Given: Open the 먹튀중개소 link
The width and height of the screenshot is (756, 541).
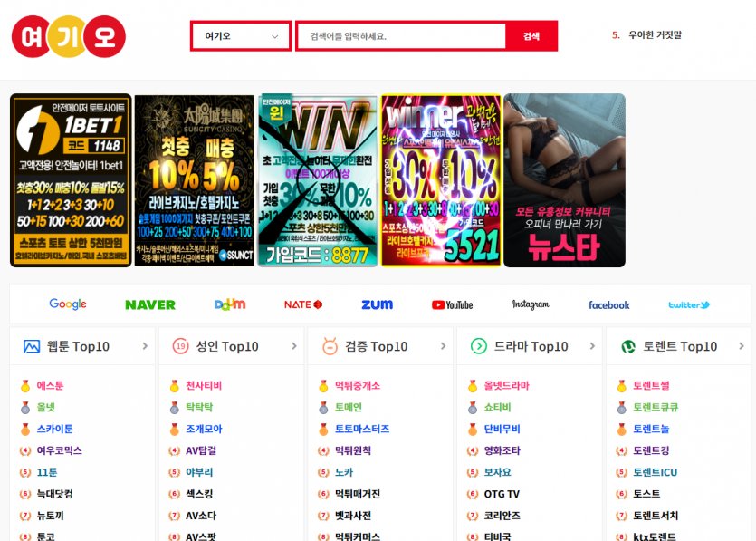Looking at the screenshot, I should point(358,386).
